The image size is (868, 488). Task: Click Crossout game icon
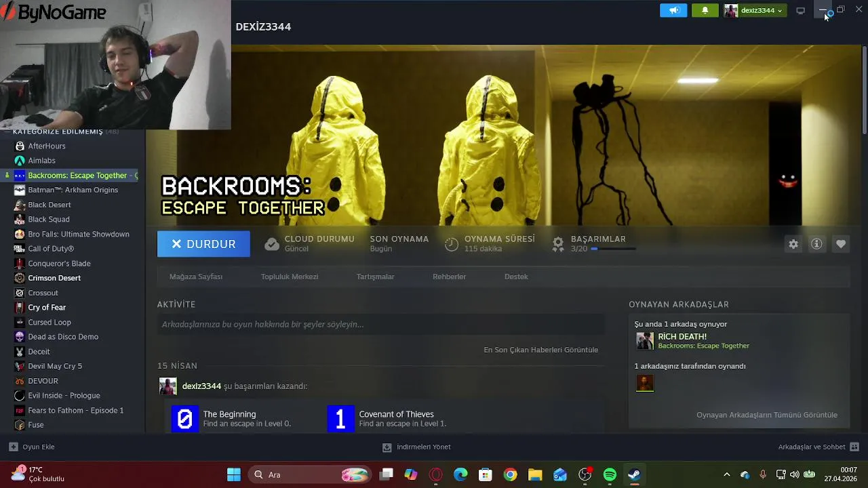coord(20,293)
